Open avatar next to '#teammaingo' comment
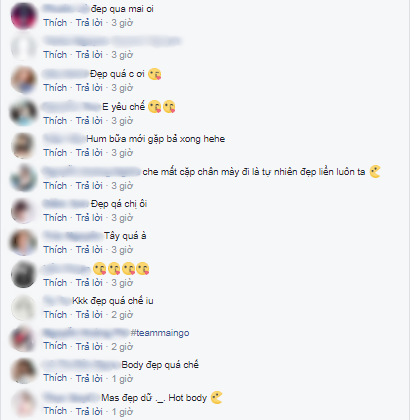The height and width of the screenshot is (420, 410). pyautogui.click(x=23, y=339)
